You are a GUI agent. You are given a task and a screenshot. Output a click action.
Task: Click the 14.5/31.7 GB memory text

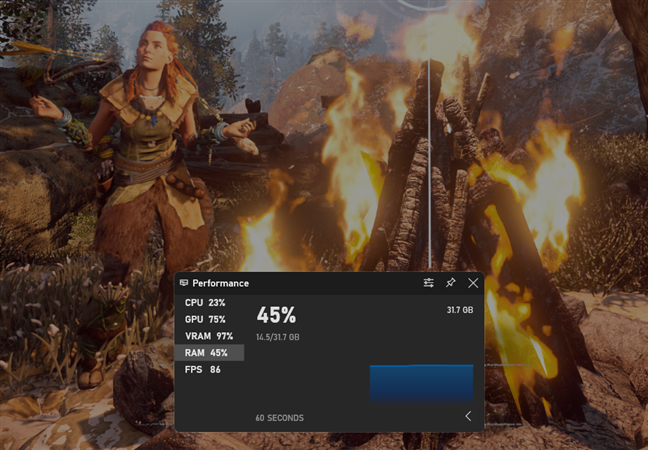coord(277,337)
